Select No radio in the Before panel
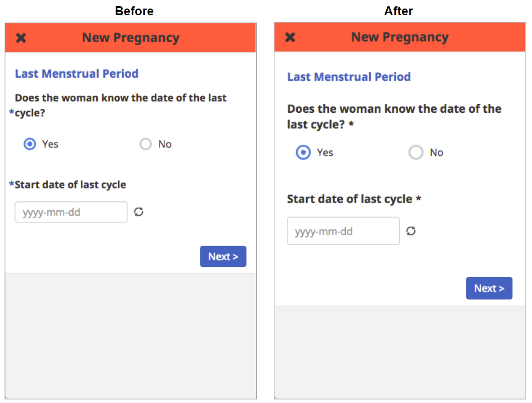The width and height of the screenshot is (532, 403). 146,144
